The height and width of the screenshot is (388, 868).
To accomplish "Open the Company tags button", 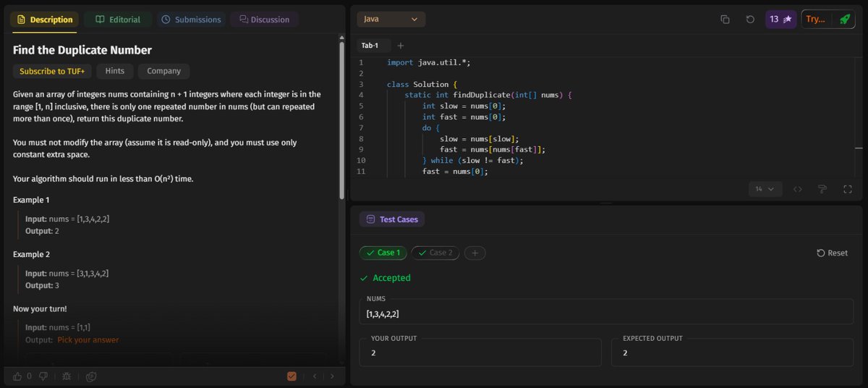I will point(164,71).
